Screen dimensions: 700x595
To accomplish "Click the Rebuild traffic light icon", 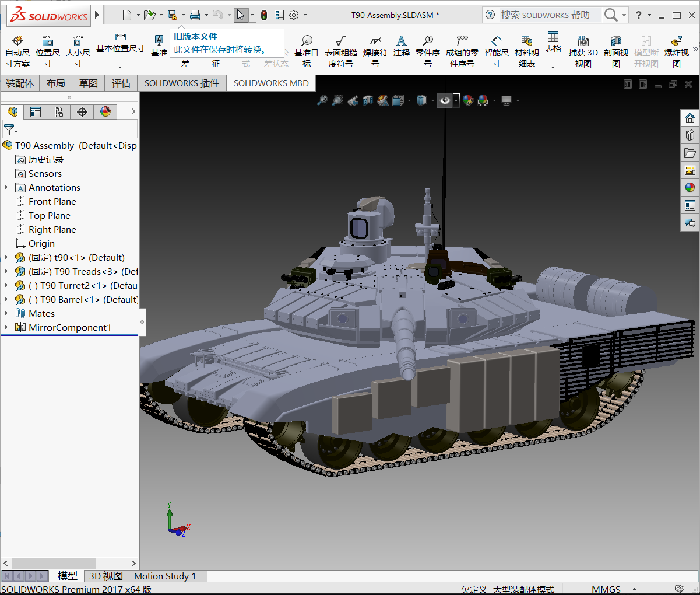I will (x=264, y=15).
